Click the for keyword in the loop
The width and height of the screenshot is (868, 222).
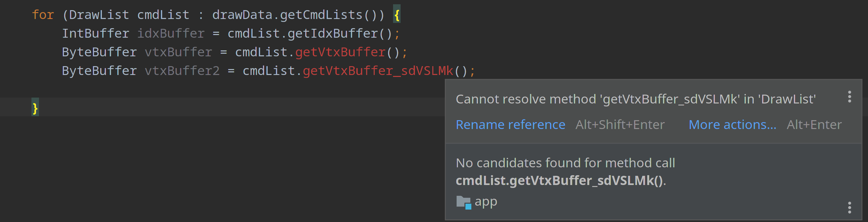pyautogui.click(x=43, y=14)
